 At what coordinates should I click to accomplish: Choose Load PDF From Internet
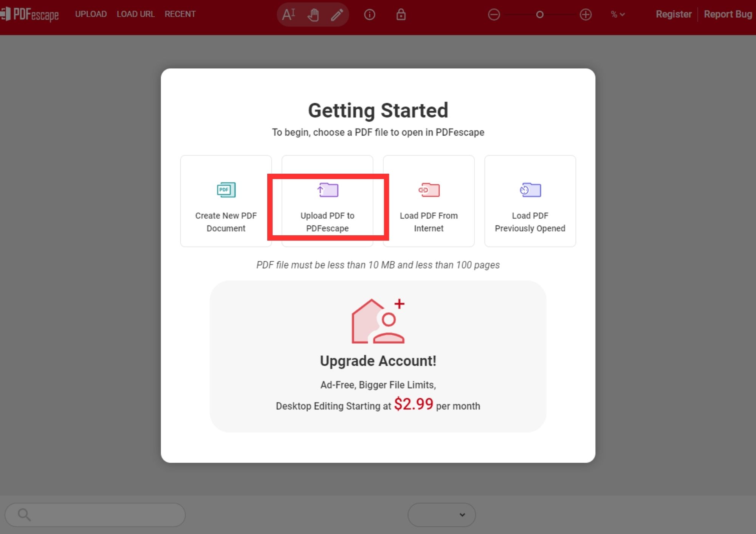(x=429, y=201)
